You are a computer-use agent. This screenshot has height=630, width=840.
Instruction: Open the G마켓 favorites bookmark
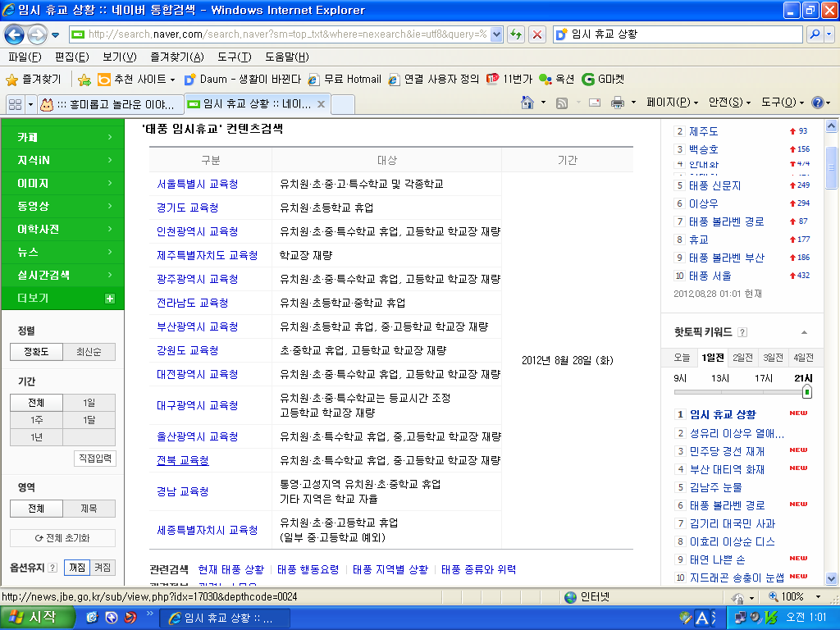(603, 80)
